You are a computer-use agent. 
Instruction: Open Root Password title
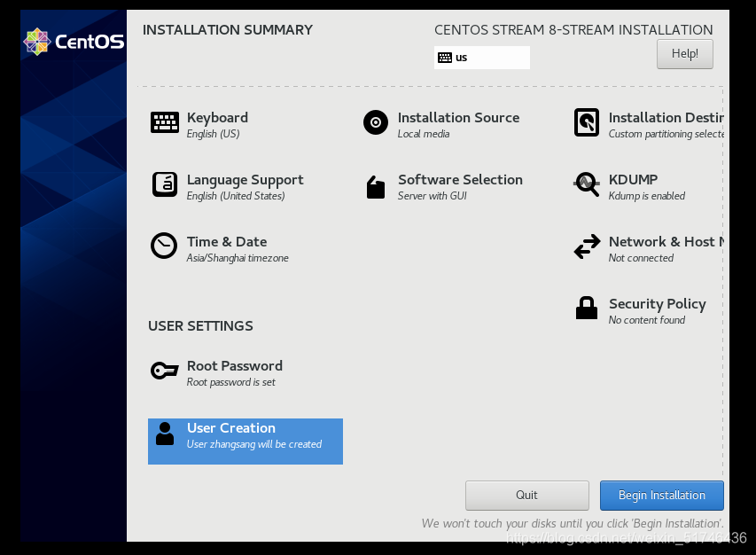click(234, 366)
